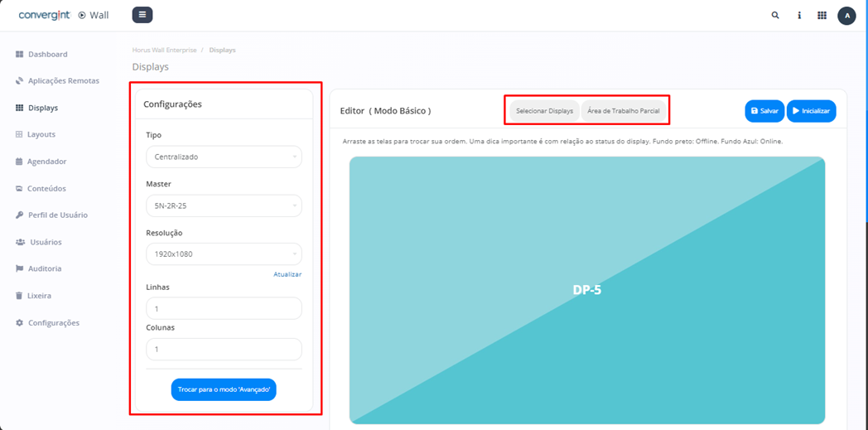Screen dimensions: 868x430
Task: Click the Lixeira trash icon
Action: 20,296
